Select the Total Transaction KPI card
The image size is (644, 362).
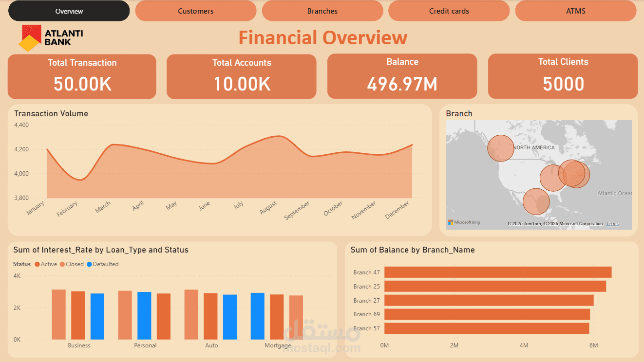click(x=82, y=76)
